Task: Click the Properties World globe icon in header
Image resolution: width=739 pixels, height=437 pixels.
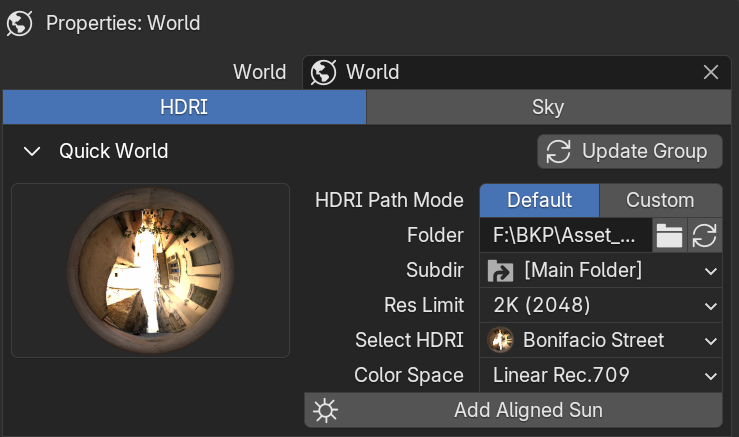Action: pyautogui.click(x=19, y=23)
